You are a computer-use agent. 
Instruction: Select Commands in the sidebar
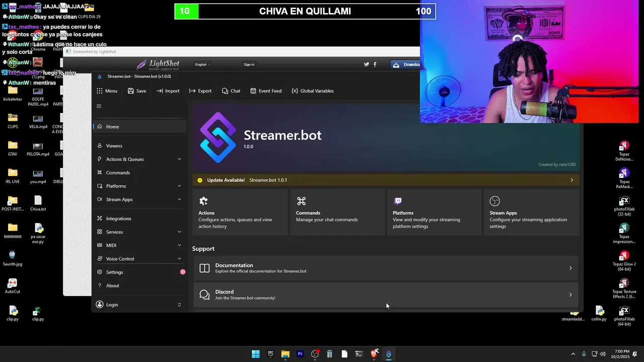139,172
